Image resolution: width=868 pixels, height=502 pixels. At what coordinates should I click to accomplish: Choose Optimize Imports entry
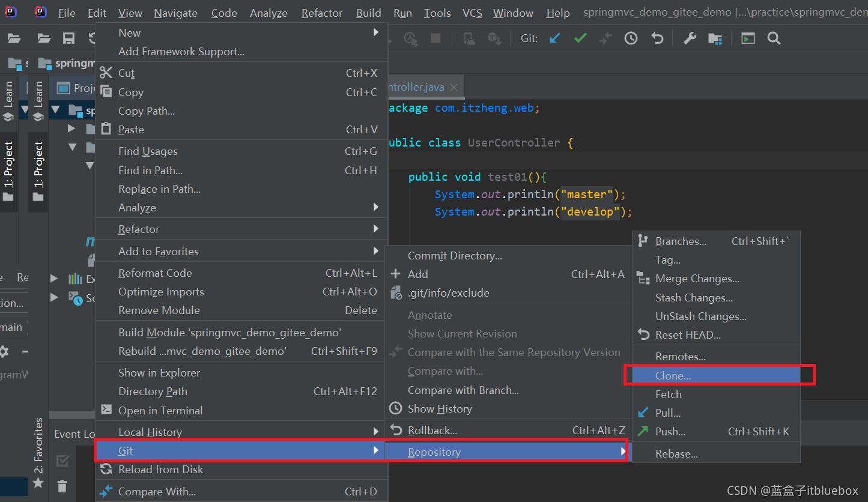pos(241,292)
